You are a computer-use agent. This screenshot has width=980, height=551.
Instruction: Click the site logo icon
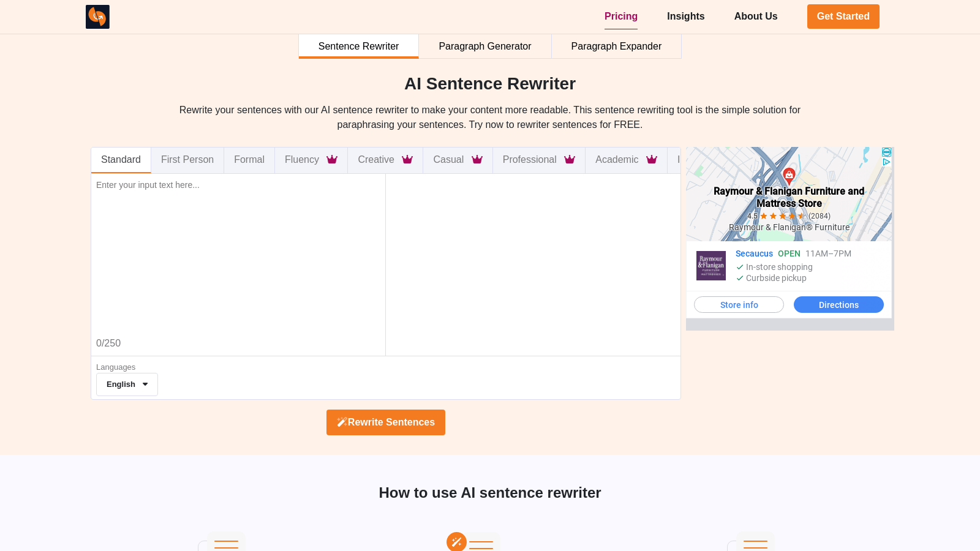(x=97, y=17)
